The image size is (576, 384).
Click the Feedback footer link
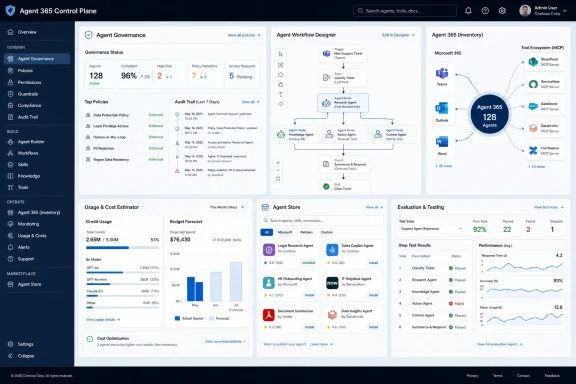(x=552, y=376)
